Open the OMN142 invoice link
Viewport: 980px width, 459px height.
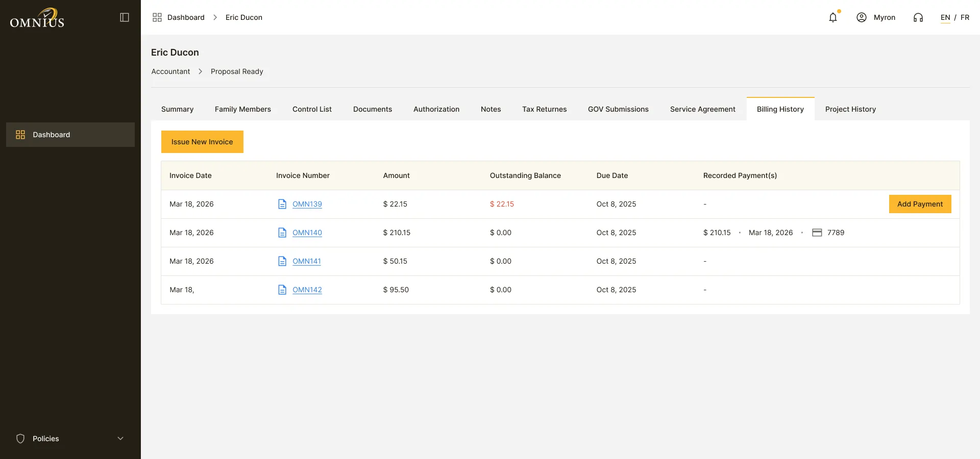[307, 290]
